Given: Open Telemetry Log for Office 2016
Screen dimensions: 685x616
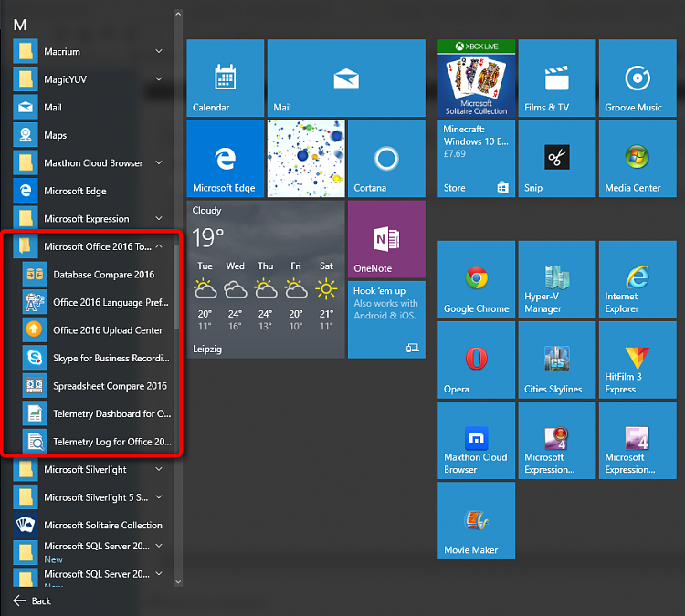Looking at the screenshot, I should coord(97,442).
